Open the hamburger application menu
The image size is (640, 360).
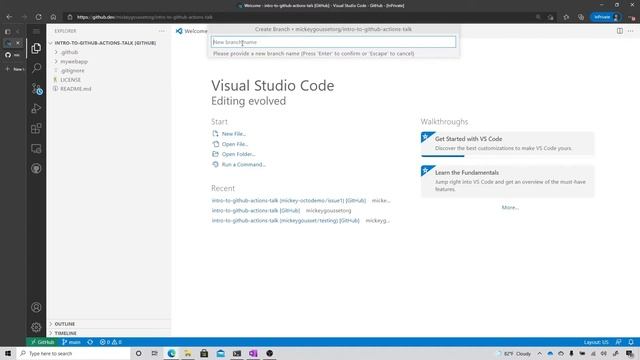(36, 31)
